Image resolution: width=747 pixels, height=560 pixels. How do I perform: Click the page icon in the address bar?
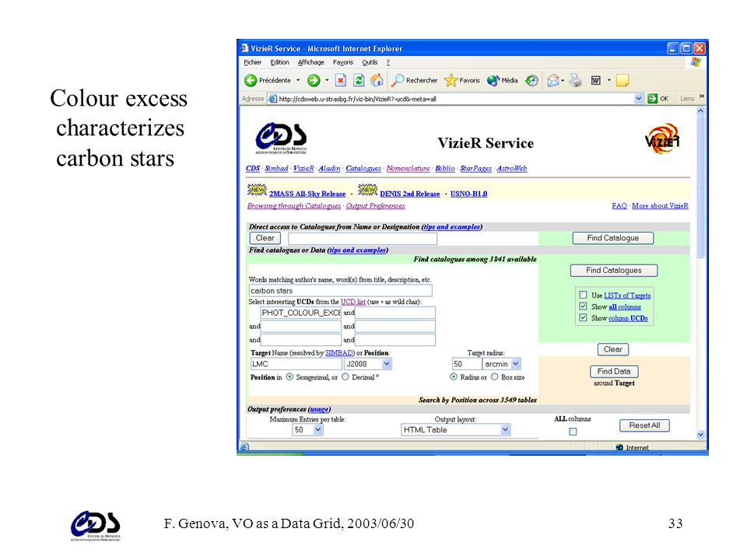272,99
